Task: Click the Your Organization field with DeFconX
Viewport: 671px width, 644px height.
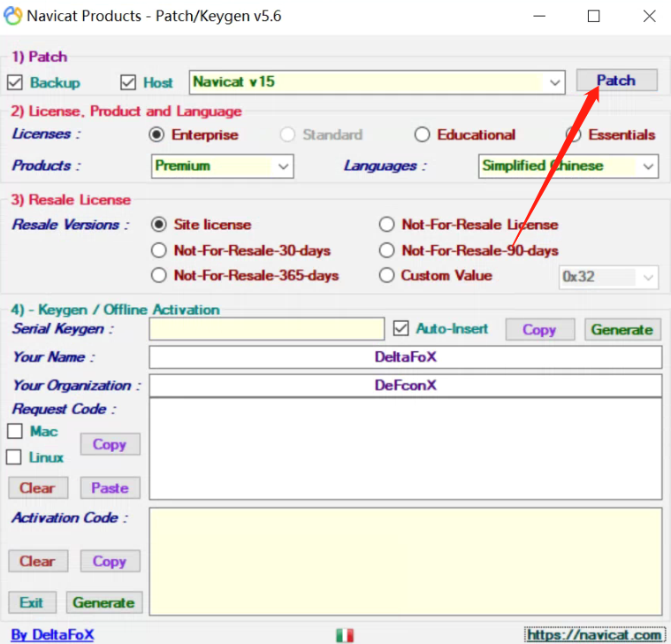Action: [405, 386]
